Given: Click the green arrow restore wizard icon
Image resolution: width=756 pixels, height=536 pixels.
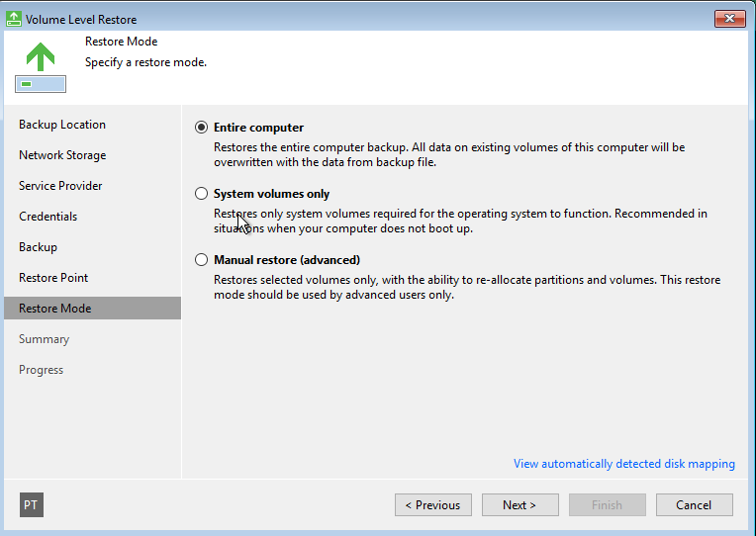Looking at the screenshot, I should (x=41, y=67).
